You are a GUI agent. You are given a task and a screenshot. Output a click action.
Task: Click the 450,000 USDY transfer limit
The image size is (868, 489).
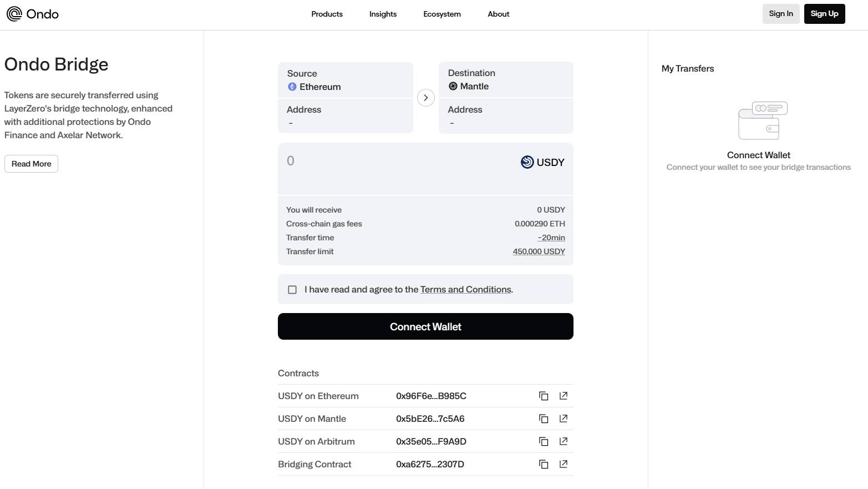(x=539, y=251)
